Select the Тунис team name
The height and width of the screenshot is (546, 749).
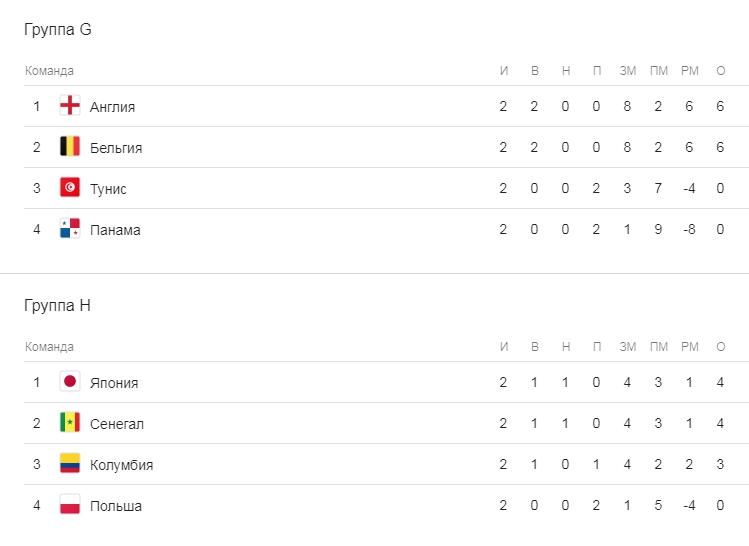click(108, 189)
